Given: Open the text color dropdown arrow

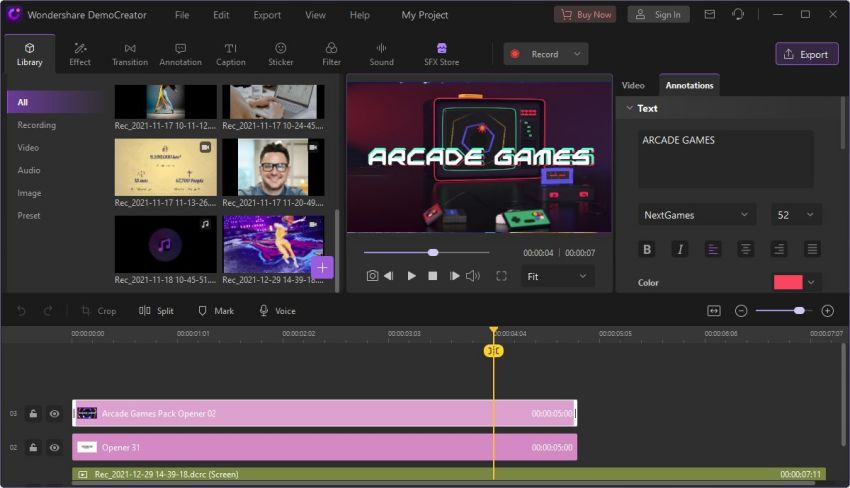Looking at the screenshot, I should pos(812,282).
